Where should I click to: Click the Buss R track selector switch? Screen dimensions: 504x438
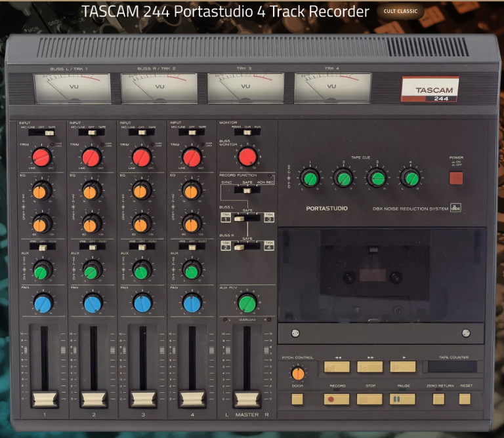(x=247, y=247)
